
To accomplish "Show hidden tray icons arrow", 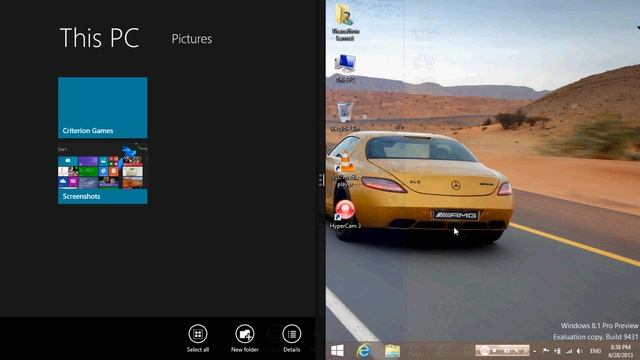I will (x=535, y=351).
